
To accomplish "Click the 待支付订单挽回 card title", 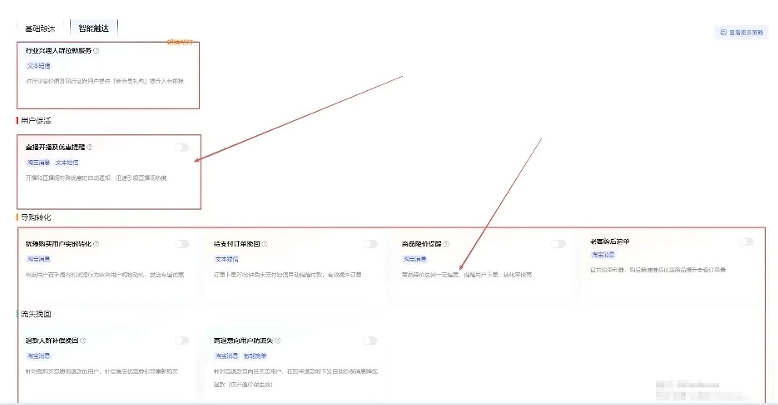I will [237, 244].
